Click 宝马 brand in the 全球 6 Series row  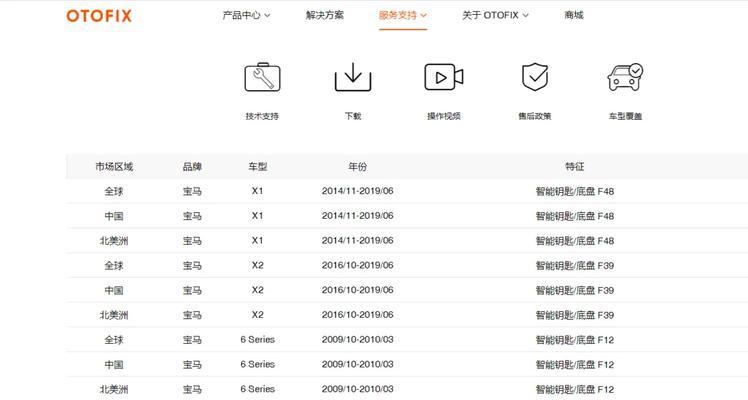(192, 340)
